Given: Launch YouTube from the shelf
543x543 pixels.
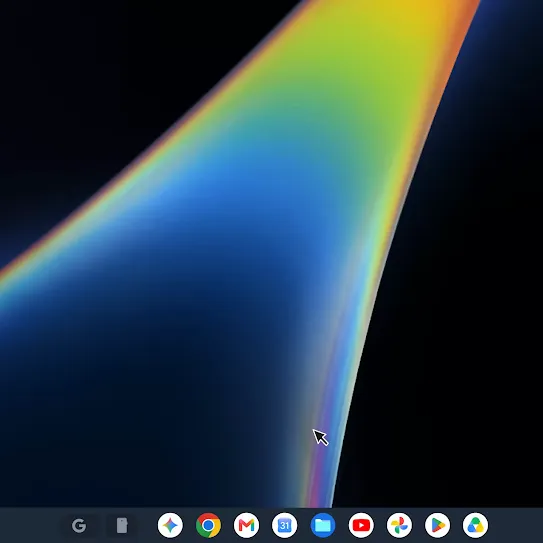Looking at the screenshot, I should 361,526.
